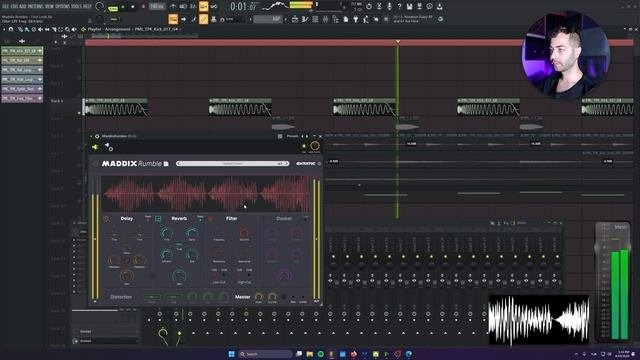The width and height of the screenshot is (640, 360).
Task: Toggle the Delay module power button
Action: (107, 219)
